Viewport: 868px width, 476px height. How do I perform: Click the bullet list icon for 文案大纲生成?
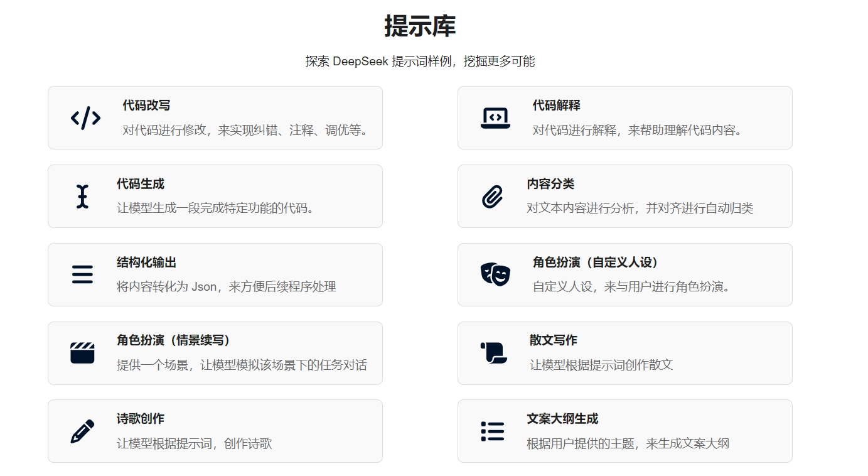pos(492,431)
